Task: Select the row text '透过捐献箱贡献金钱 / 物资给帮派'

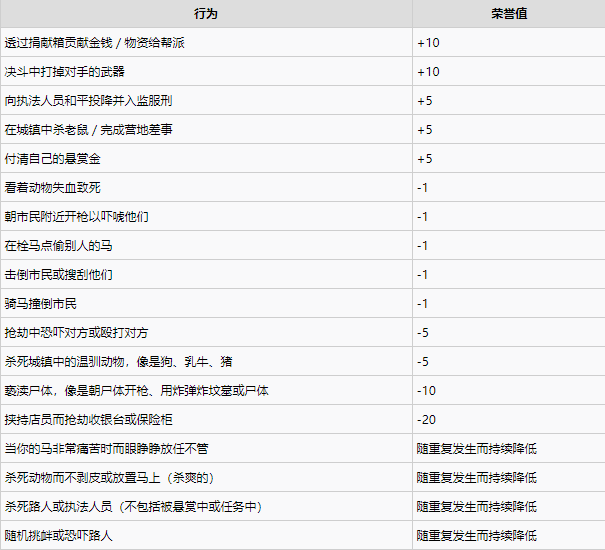Action: pyautogui.click(x=95, y=42)
